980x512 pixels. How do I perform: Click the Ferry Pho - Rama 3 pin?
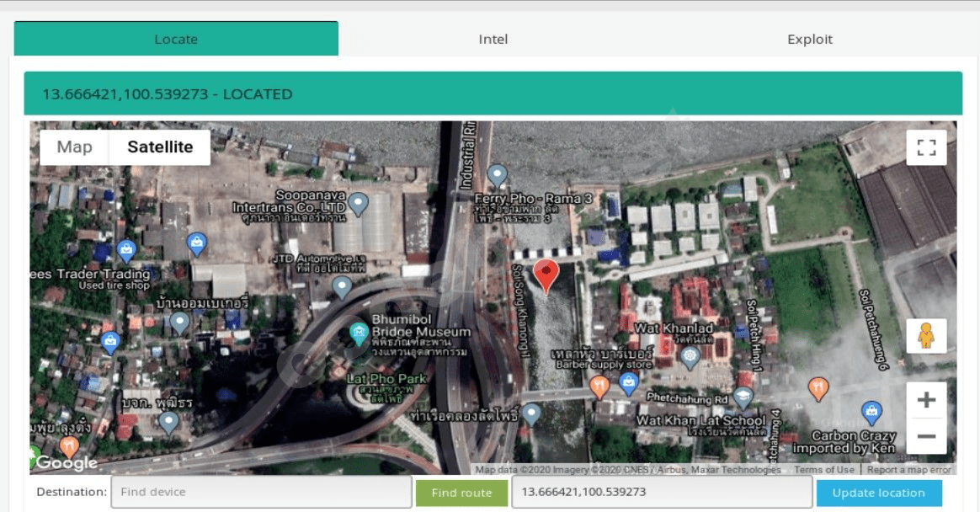[x=498, y=175]
